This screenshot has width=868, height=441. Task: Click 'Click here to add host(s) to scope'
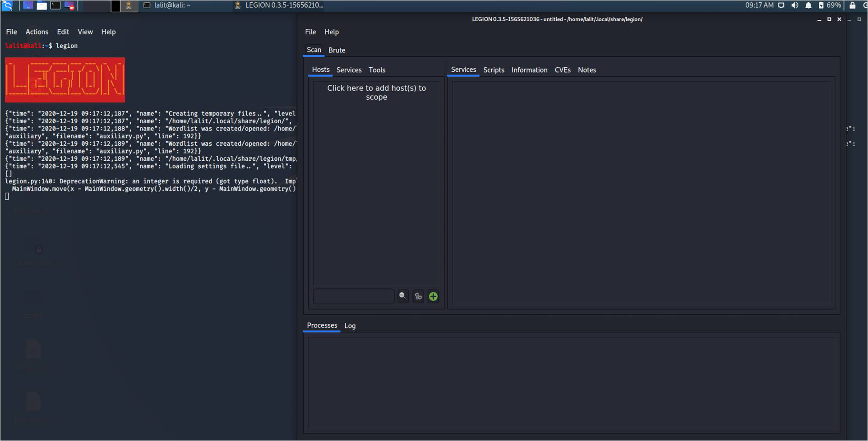(x=376, y=93)
